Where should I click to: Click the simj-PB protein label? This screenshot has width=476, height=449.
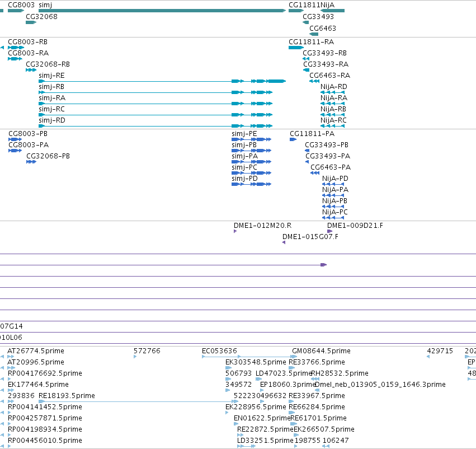pyautogui.click(x=244, y=145)
